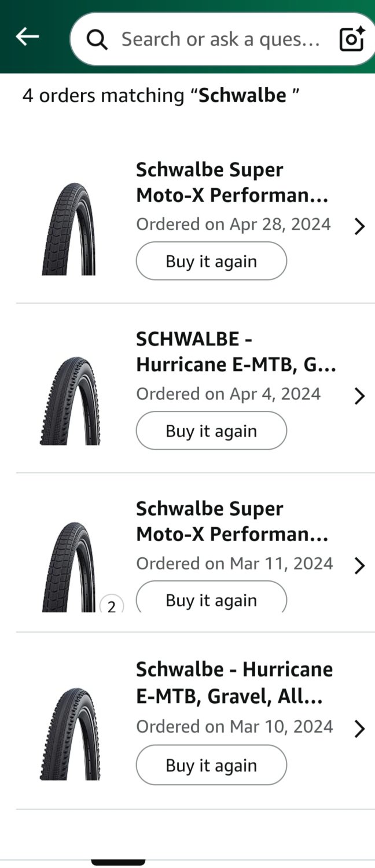Open the Apr 4 Hurricane tire image

[70, 400]
